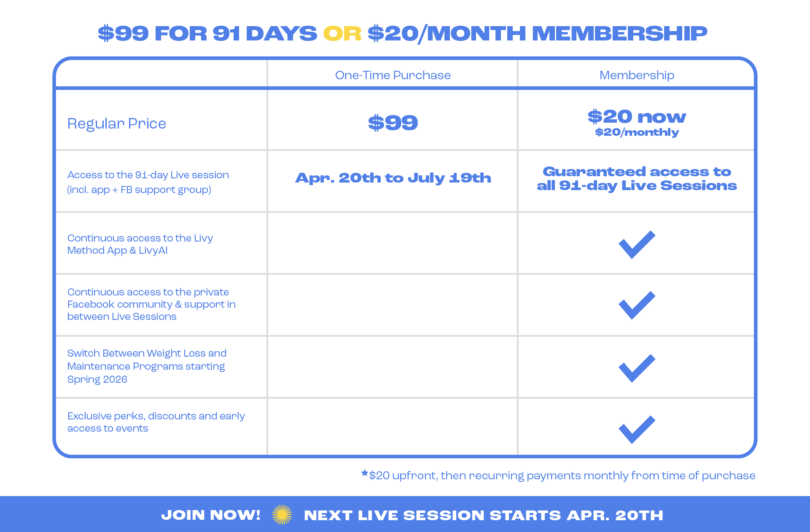Click the $20/monthly subtext
This screenshot has width=810, height=532.
pyautogui.click(x=637, y=132)
